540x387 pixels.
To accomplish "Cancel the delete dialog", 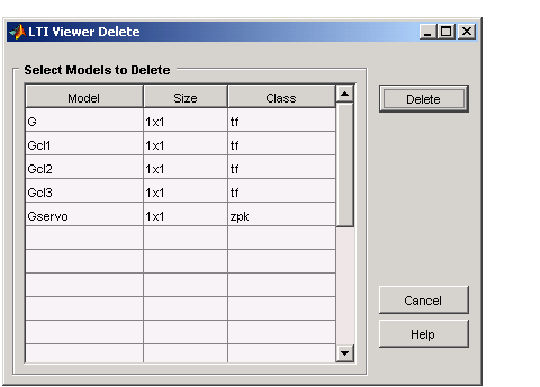I will coord(424,300).
